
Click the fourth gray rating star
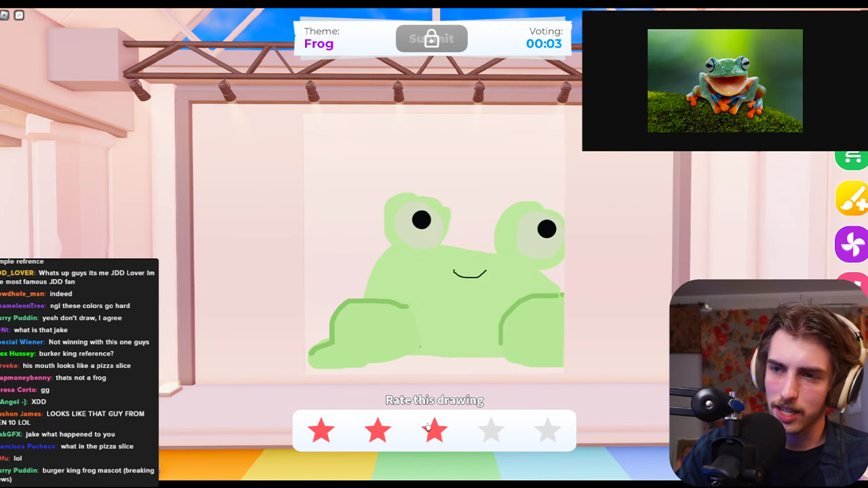491,430
